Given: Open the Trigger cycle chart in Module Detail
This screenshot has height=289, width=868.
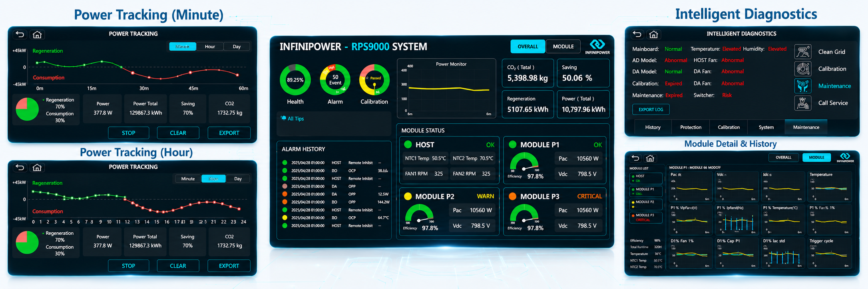Looking at the screenshot, I should (x=830, y=253).
